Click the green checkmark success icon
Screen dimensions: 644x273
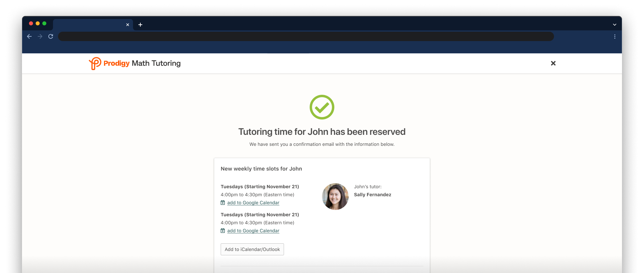coord(322,107)
